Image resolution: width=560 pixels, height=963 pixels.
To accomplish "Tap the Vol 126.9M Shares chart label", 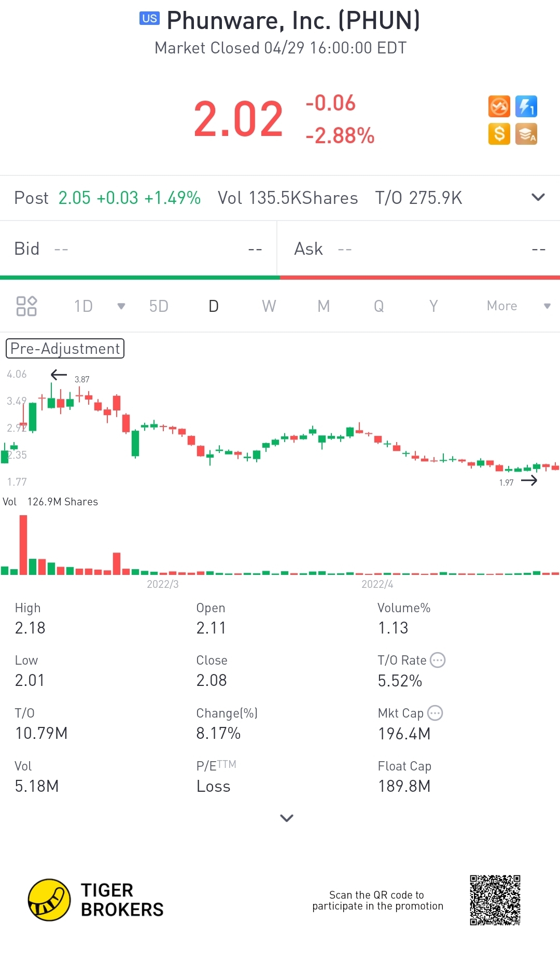I will 50,502.
